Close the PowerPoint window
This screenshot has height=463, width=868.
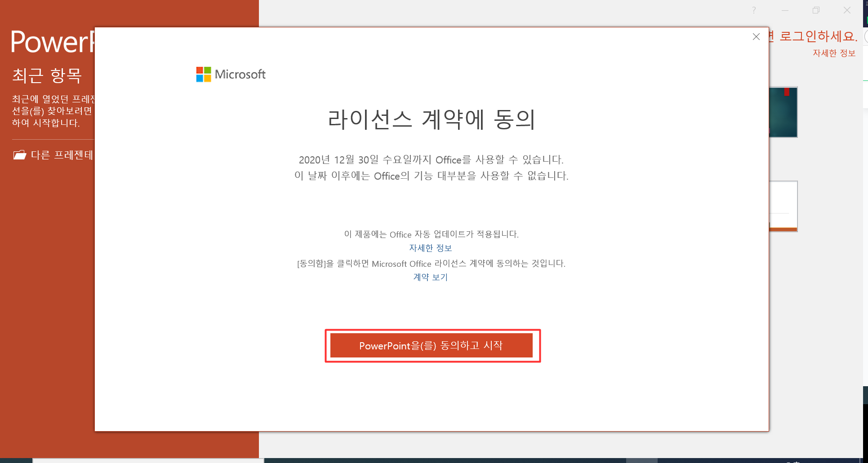pos(847,10)
